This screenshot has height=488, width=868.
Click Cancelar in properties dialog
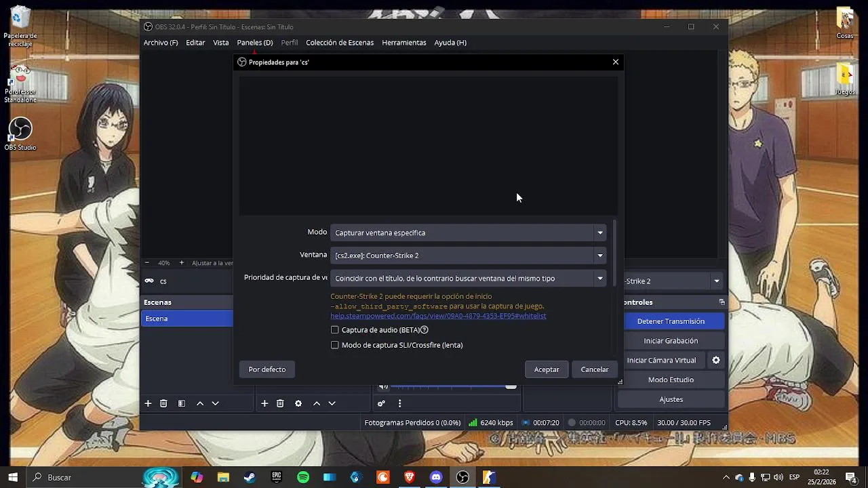tap(595, 369)
